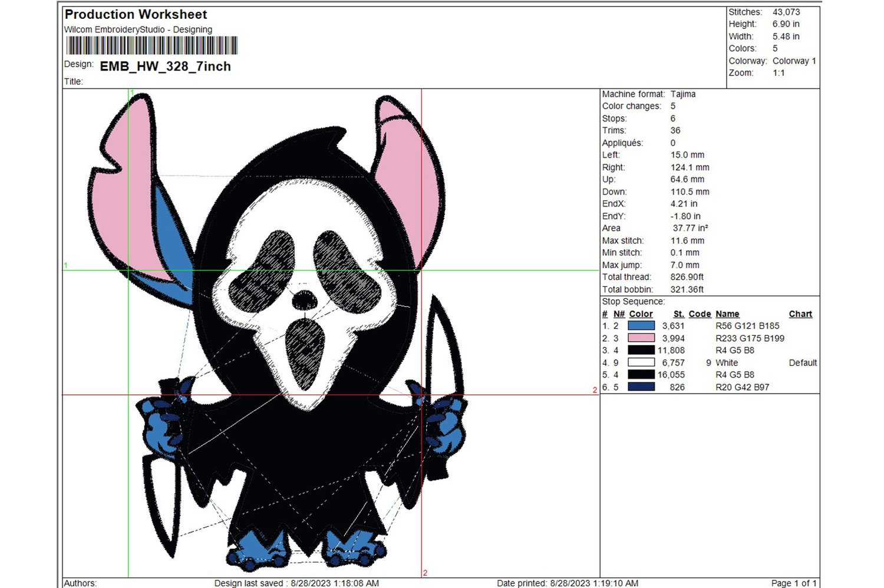This screenshot has width=884, height=588.
Task: Click the 'Stops:' label
Action: coord(614,118)
